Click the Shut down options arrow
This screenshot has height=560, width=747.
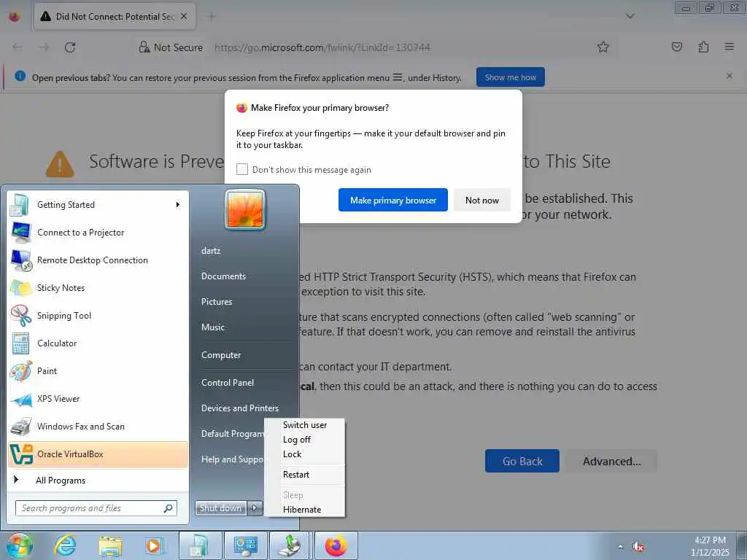click(x=255, y=508)
